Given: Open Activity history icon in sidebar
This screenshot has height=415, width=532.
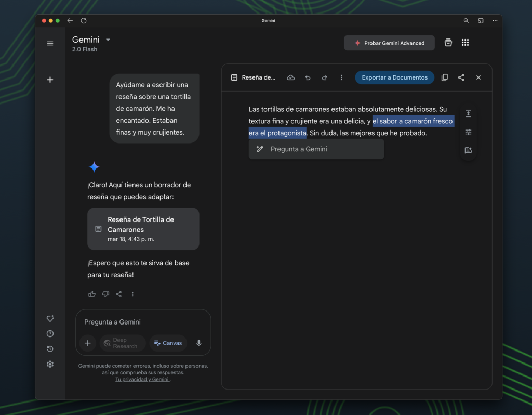Looking at the screenshot, I should pos(50,349).
